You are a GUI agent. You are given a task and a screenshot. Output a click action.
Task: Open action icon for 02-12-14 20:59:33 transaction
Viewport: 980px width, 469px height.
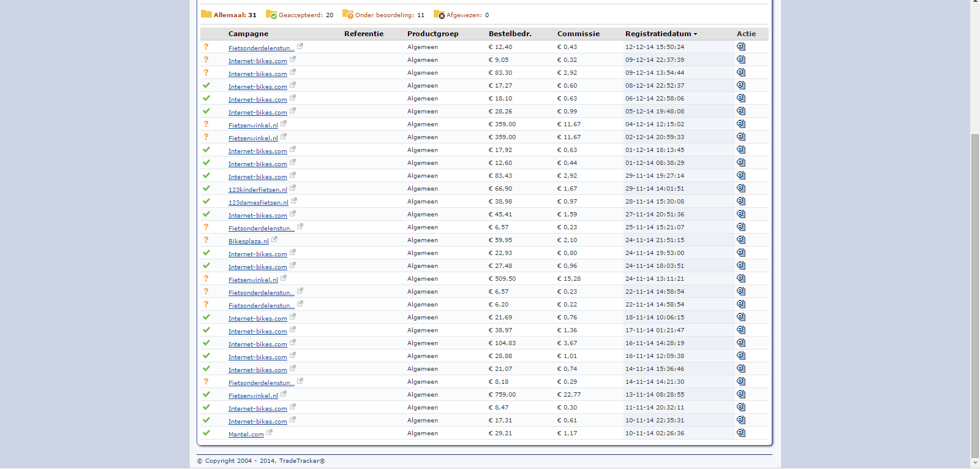741,137
